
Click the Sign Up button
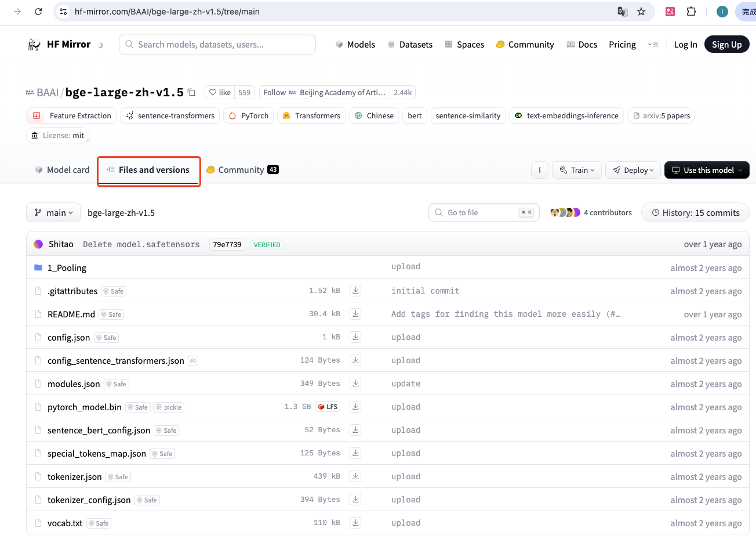click(x=726, y=44)
